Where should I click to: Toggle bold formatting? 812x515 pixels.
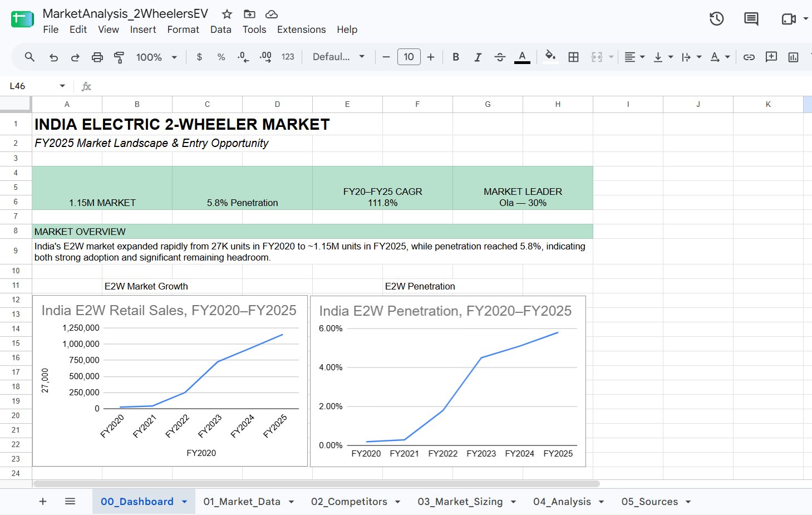tap(456, 57)
